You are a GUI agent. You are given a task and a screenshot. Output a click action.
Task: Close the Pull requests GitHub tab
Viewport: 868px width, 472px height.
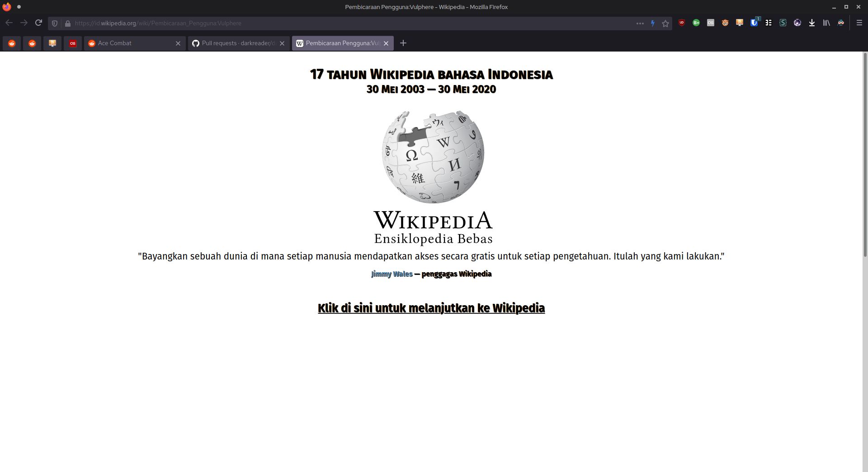(282, 43)
